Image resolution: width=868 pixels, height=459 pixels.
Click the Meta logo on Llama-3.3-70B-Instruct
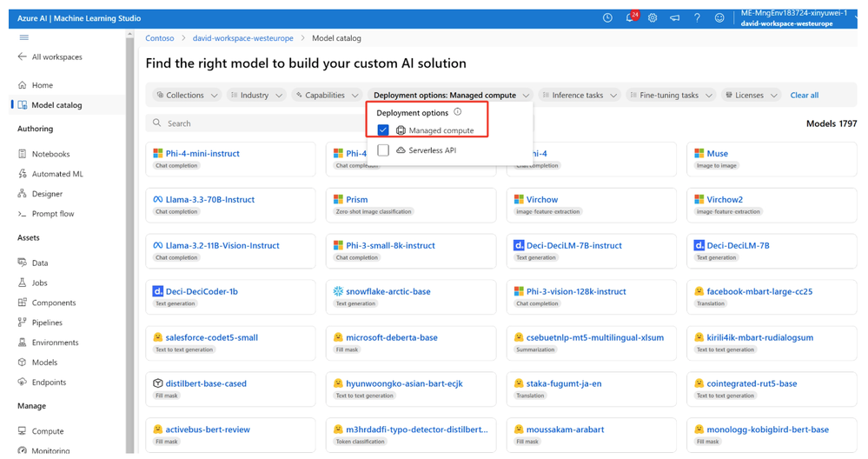pyautogui.click(x=158, y=199)
